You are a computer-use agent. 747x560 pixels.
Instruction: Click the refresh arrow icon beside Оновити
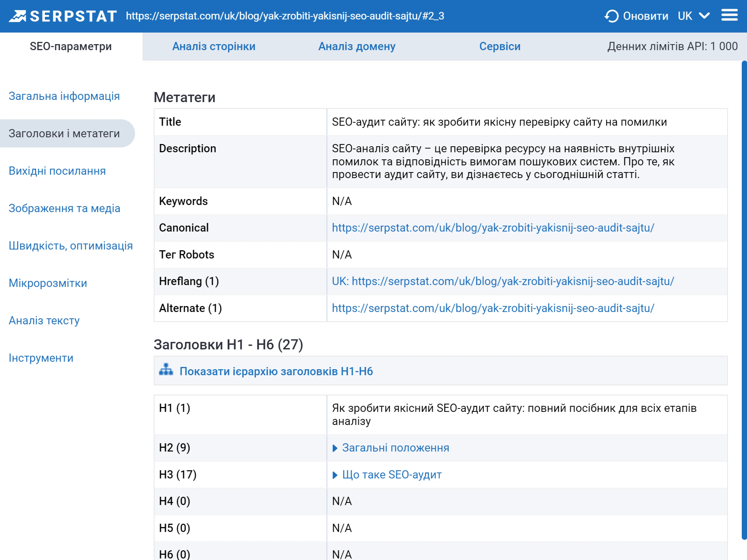coord(612,16)
